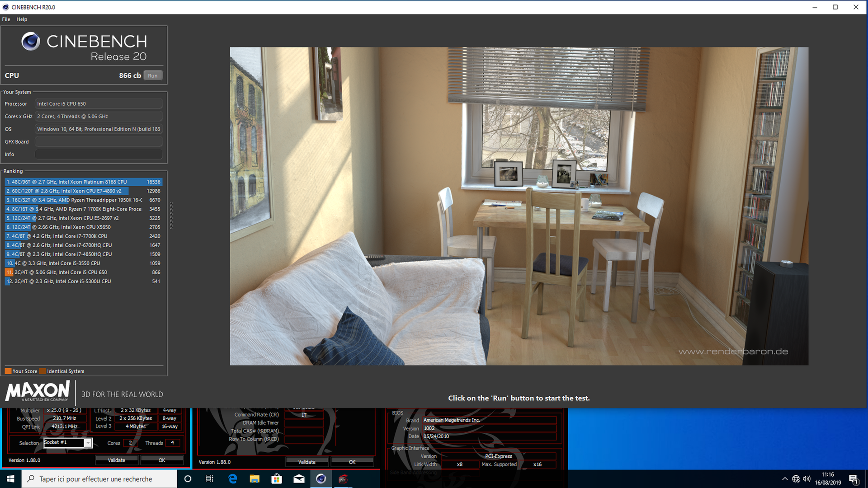Open the notification center icon
The image size is (868, 488).
854,479
